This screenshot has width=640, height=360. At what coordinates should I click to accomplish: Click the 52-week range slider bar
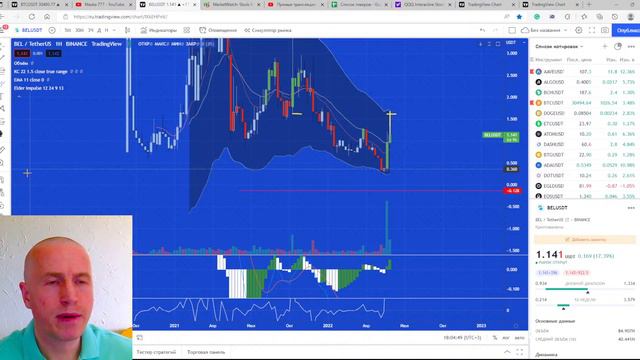(x=585, y=305)
